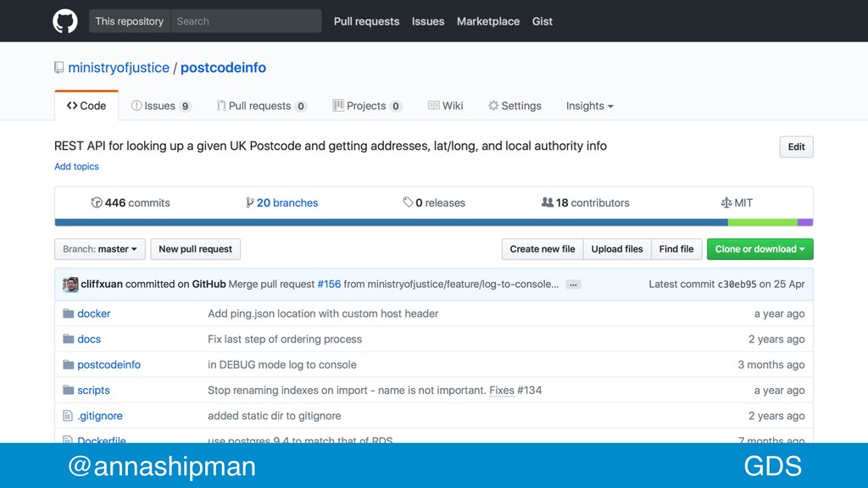868x488 pixels.
Task: Switch to the Issues 9 tab
Action: pos(161,106)
